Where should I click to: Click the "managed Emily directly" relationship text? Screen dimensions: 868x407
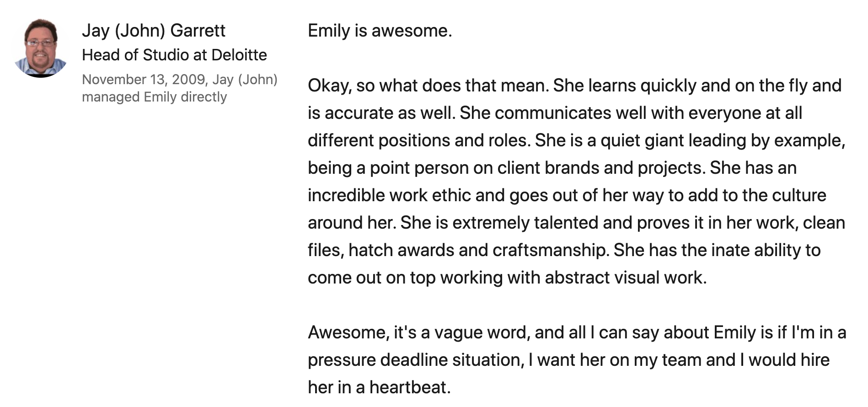click(154, 97)
